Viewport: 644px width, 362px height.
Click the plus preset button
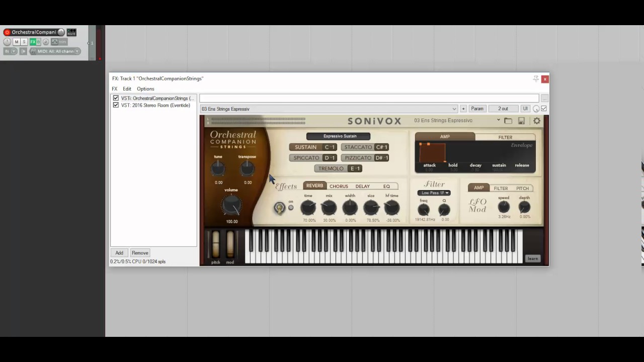(463, 109)
